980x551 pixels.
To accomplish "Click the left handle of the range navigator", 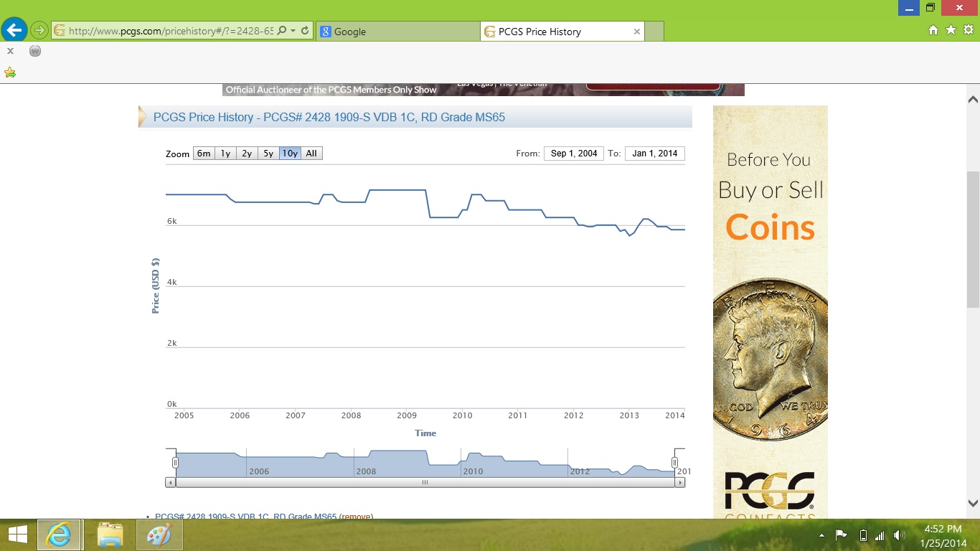I will pyautogui.click(x=175, y=463).
